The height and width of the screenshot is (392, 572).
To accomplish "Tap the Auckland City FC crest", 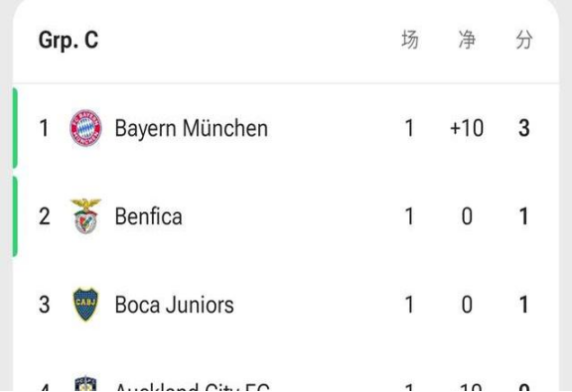I will [x=85, y=384].
